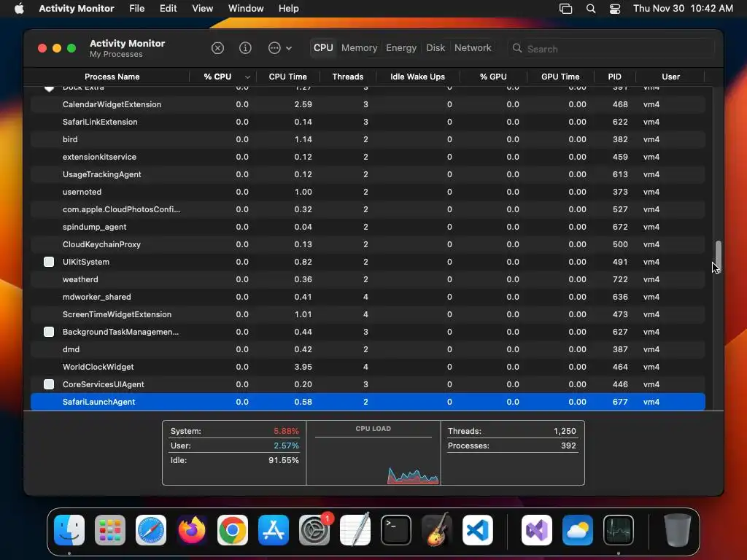Open the Help menu
747x560 pixels.
point(289,9)
